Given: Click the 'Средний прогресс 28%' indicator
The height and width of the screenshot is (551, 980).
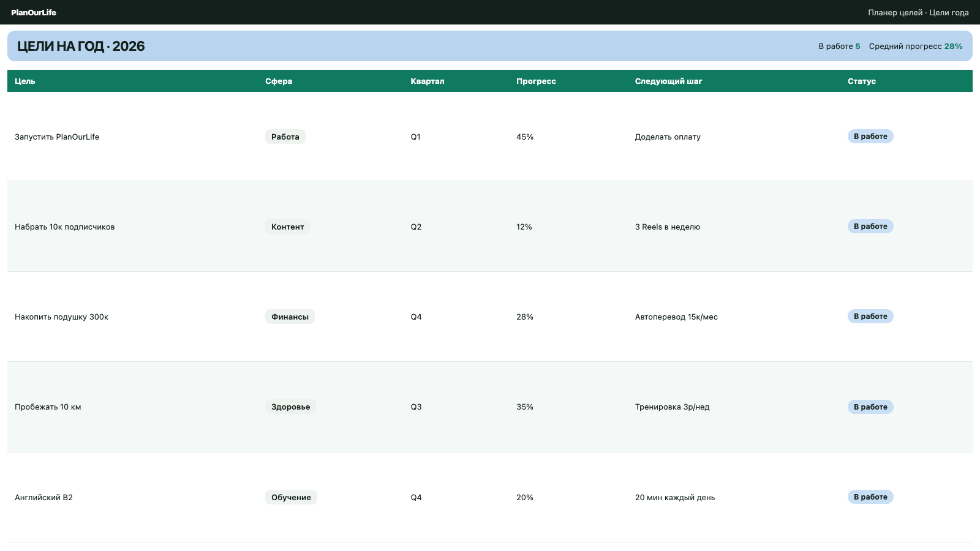Looking at the screenshot, I should pyautogui.click(x=916, y=46).
